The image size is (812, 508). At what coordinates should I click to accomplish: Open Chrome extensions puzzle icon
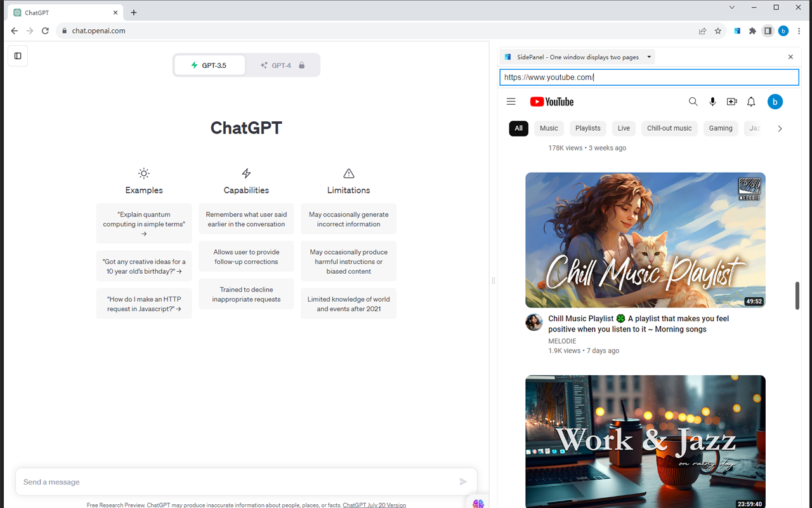(x=752, y=30)
